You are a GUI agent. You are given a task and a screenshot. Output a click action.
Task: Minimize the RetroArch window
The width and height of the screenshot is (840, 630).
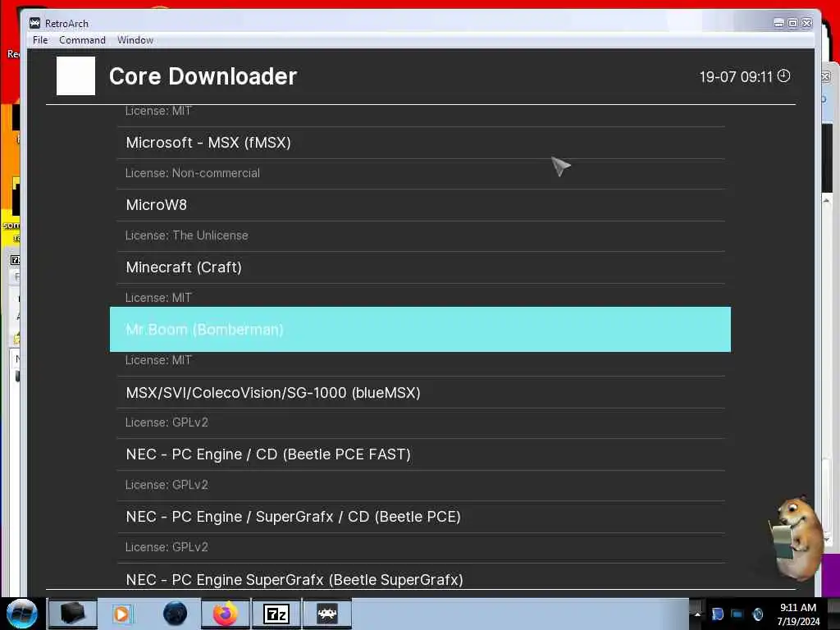779,23
